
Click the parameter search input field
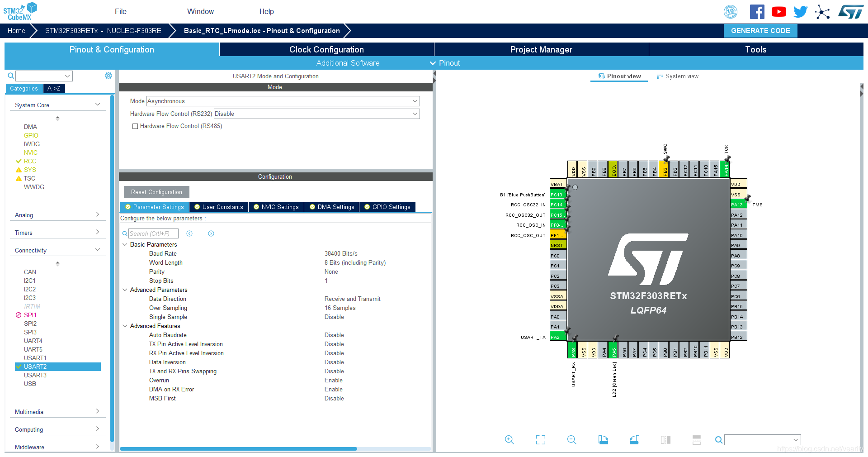tap(153, 233)
